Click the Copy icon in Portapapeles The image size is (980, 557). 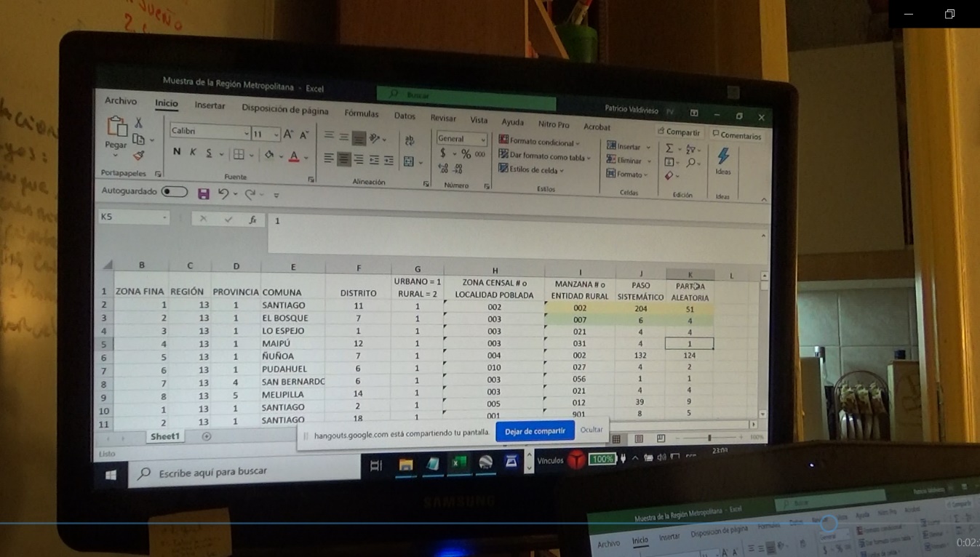(x=139, y=139)
